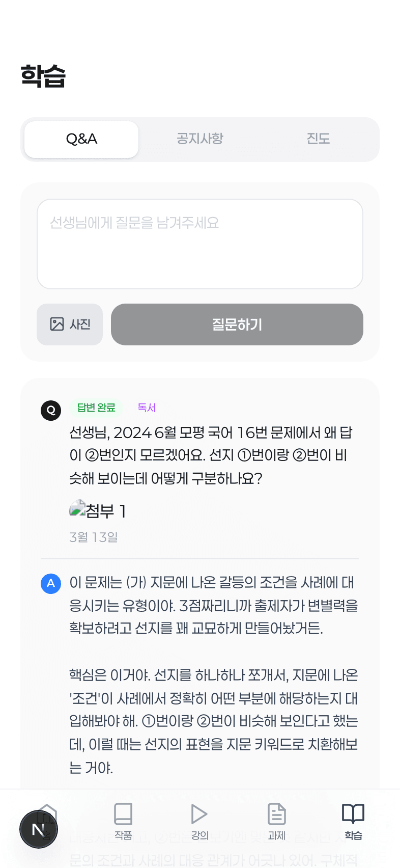Viewport: 400px width, 868px height.
Task: Click the home icon behind the N circle
Action: pyautogui.click(x=47, y=815)
